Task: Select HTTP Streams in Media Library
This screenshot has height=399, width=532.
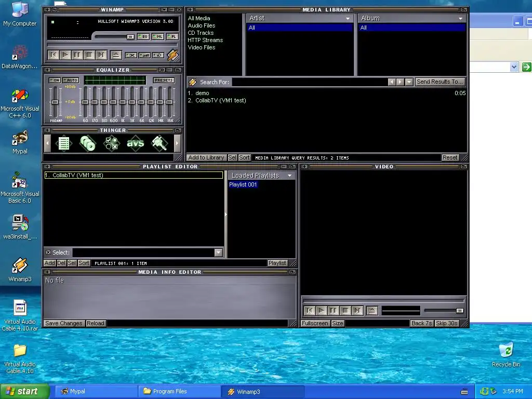Action: click(205, 40)
